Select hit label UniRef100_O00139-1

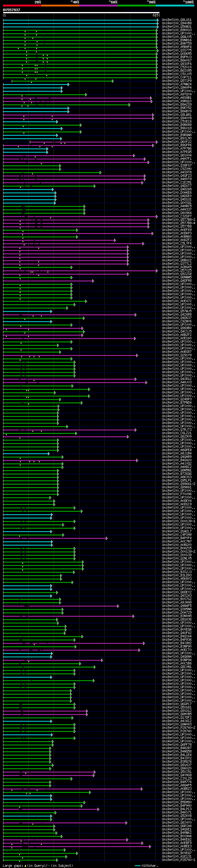(179, 521)
